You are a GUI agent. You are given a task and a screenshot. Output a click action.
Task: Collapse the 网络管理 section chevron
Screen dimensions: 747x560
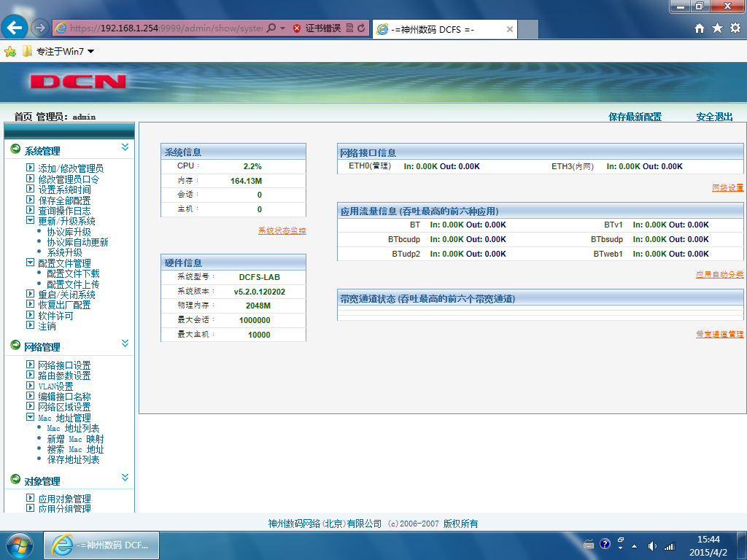(x=125, y=343)
